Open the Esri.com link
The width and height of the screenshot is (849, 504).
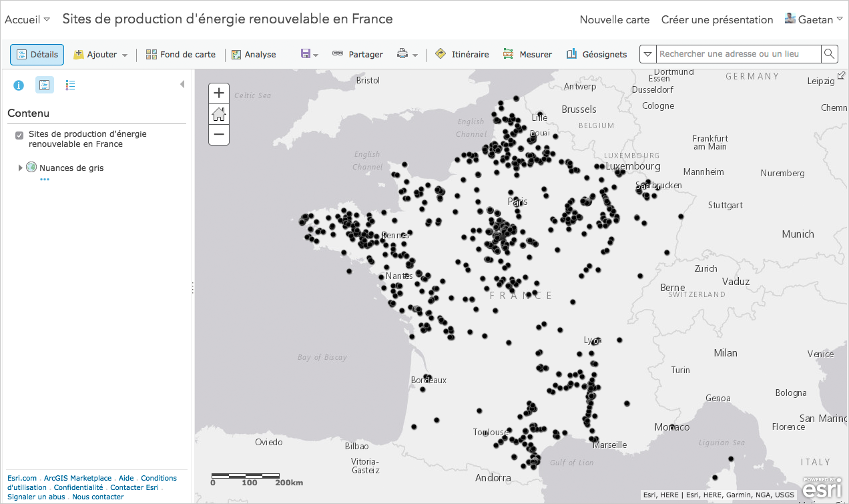[x=22, y=478]
